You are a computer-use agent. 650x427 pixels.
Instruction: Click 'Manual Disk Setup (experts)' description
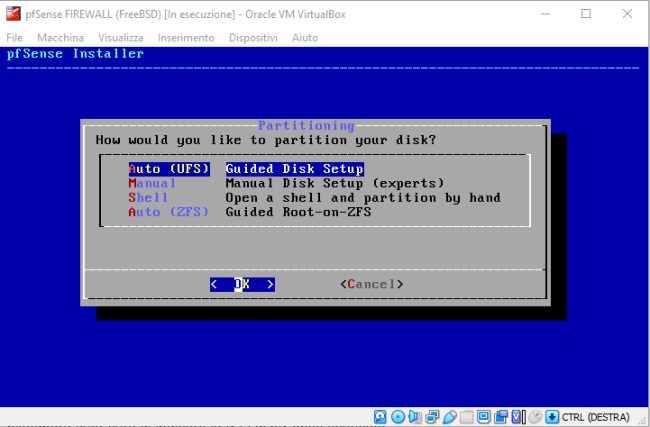tap(335, 183)
